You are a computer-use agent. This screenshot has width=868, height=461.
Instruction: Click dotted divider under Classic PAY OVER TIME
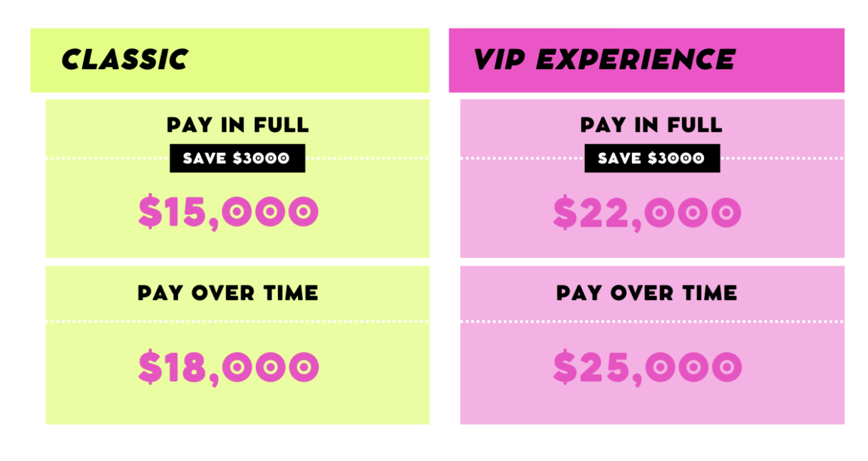point(237,322)
